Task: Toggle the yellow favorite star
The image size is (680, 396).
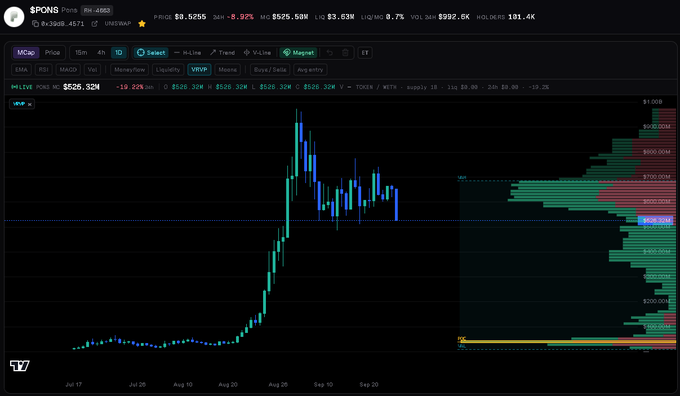Action: click(x=142, y=24)
